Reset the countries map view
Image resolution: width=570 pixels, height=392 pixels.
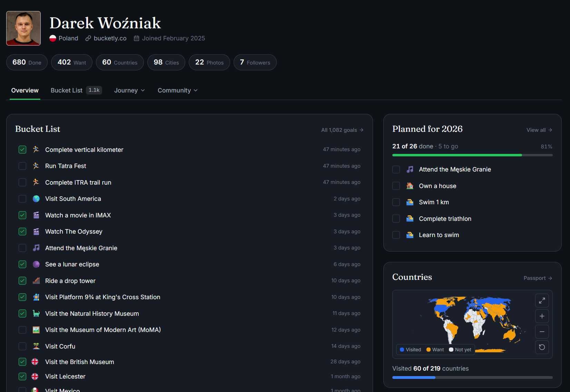(542, 347)
